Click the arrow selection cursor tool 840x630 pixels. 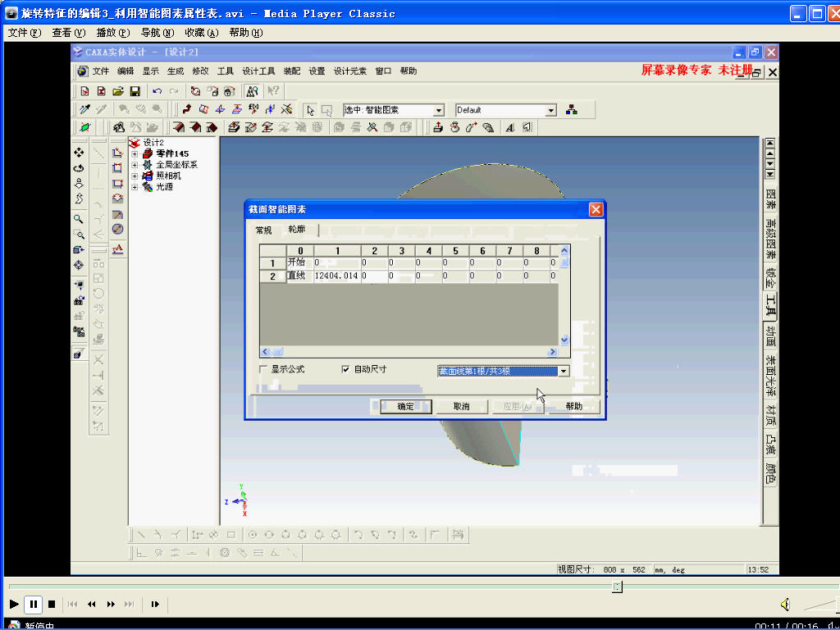pos(310,110)
